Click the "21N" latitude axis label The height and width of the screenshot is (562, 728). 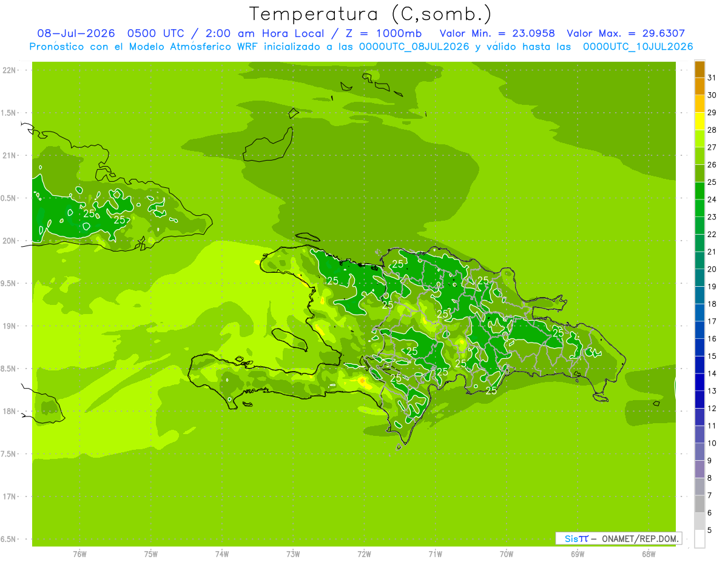10,156
